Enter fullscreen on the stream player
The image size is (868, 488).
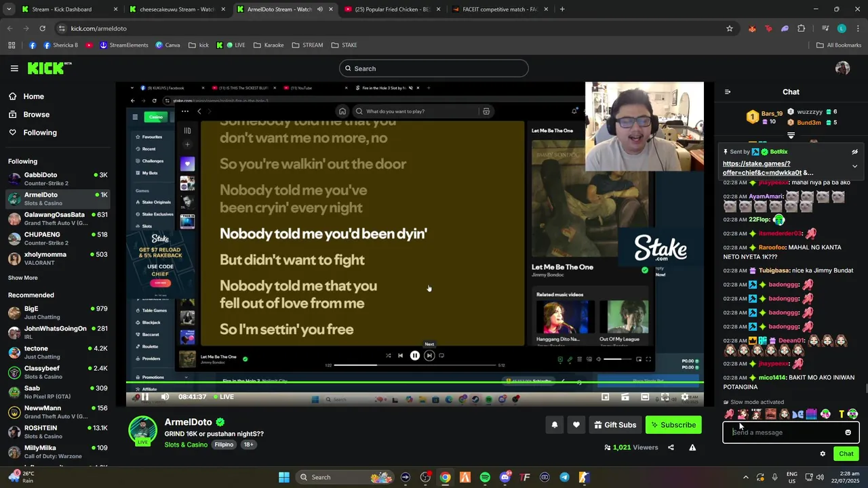pos(665,397)
